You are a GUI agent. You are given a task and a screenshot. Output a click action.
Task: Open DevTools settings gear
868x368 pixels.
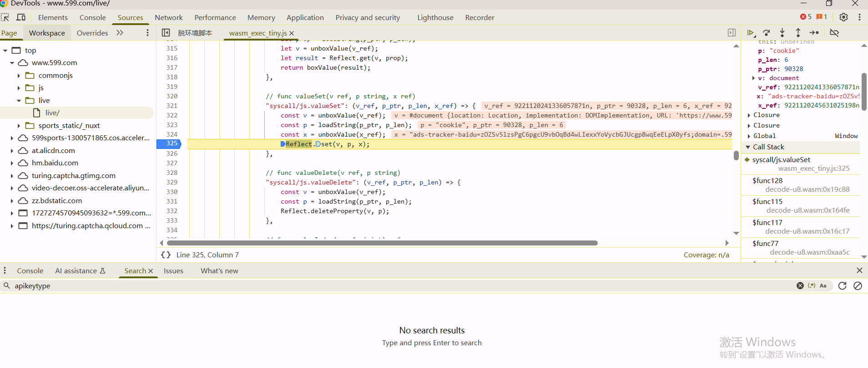click(x=843, y=17)
